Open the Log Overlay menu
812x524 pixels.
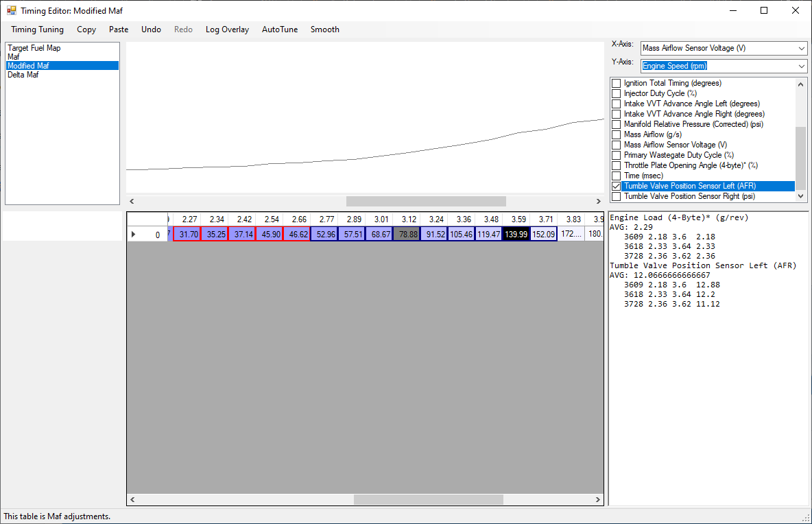coord(227,29)
